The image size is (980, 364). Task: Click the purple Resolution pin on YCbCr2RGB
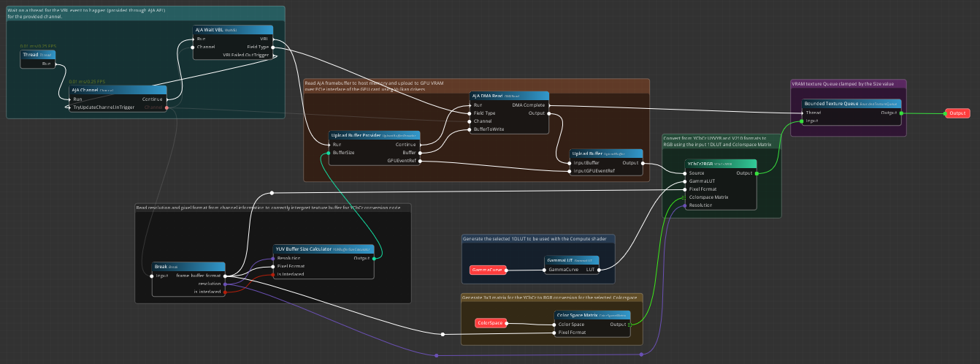[x=685, y=205]
